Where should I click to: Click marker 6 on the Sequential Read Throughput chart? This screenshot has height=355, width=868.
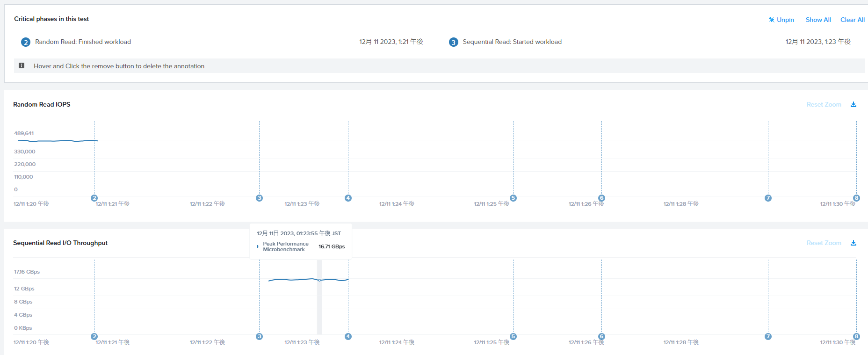point(601,336)
